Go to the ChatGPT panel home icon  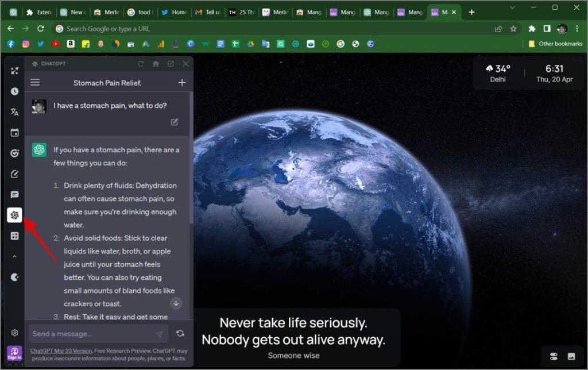[x=156, y=64]
